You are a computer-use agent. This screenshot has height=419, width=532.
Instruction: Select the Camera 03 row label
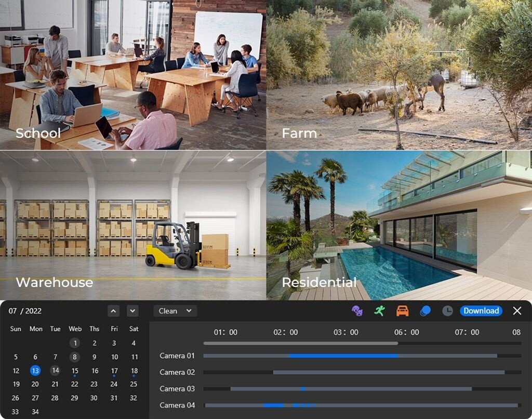[x=177, y=388]
